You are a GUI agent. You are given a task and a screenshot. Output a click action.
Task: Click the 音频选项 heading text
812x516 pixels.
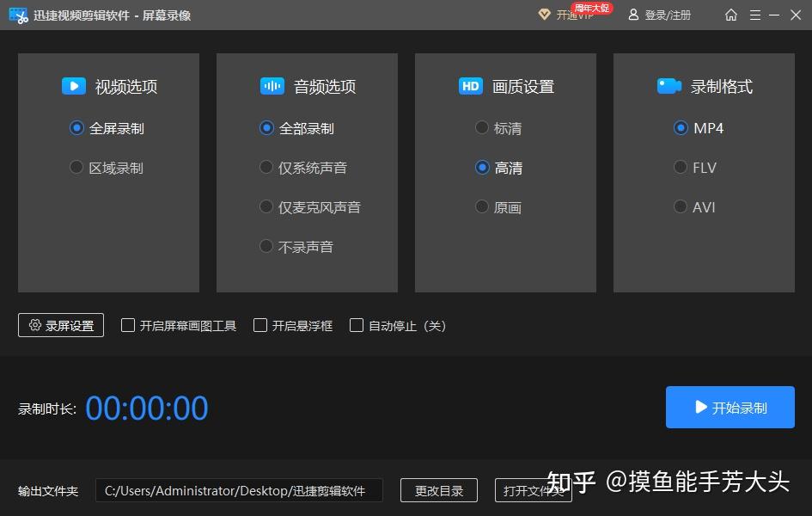click(x=325, y=87)
